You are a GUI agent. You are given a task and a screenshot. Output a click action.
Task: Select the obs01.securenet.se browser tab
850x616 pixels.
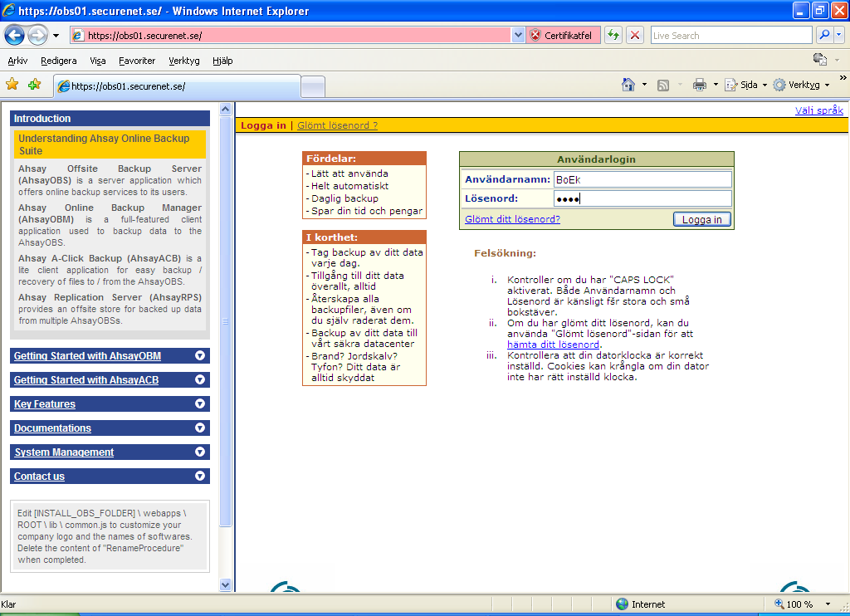tap(178, 86)
